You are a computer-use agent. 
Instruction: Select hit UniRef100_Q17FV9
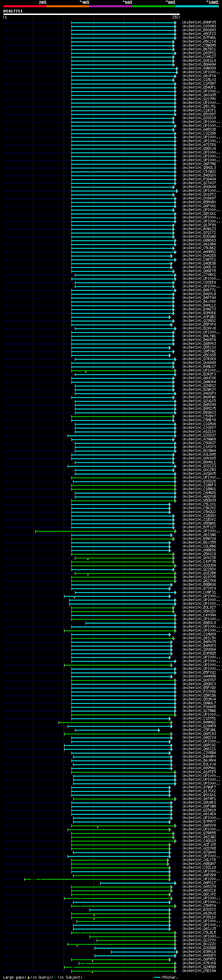click(x=199, y=225)
